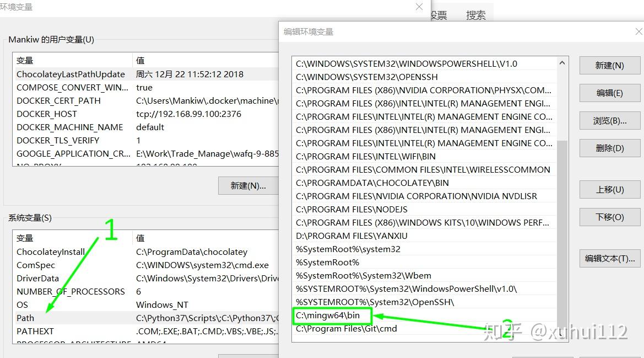644x358 pixels.
Task: Select the C:\PROGRAMDATA\CHOCOLATEY\BIN entry
Action: [364, 183]
